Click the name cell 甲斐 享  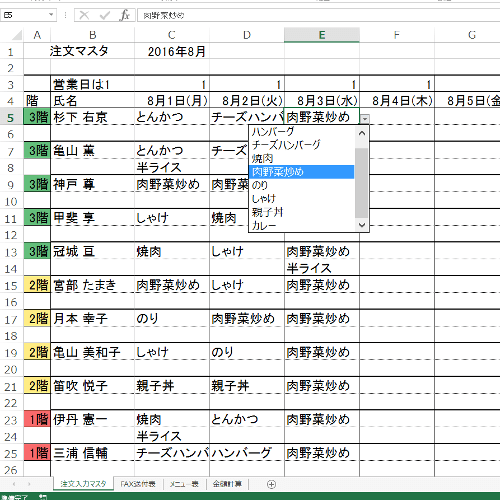pos(93,218)
